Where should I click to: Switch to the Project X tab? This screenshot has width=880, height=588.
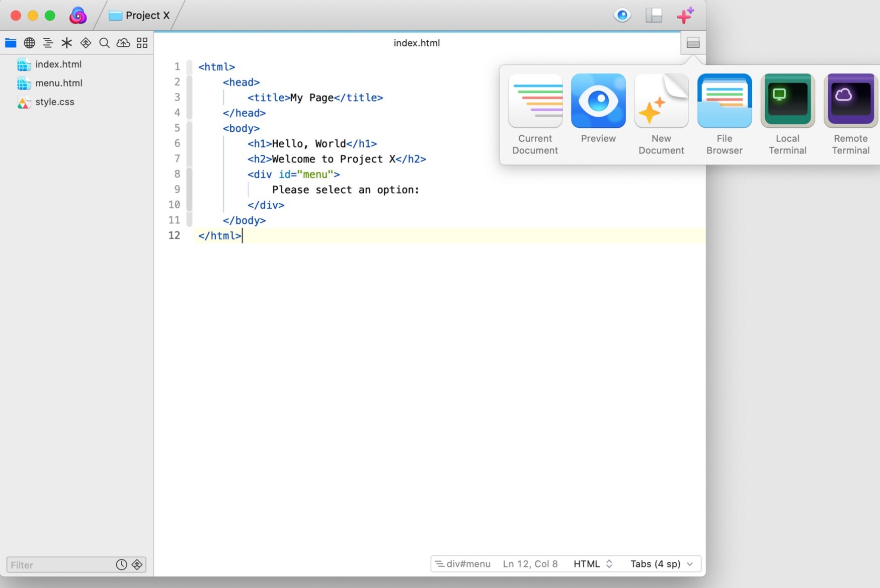click(x=140, y=16)
